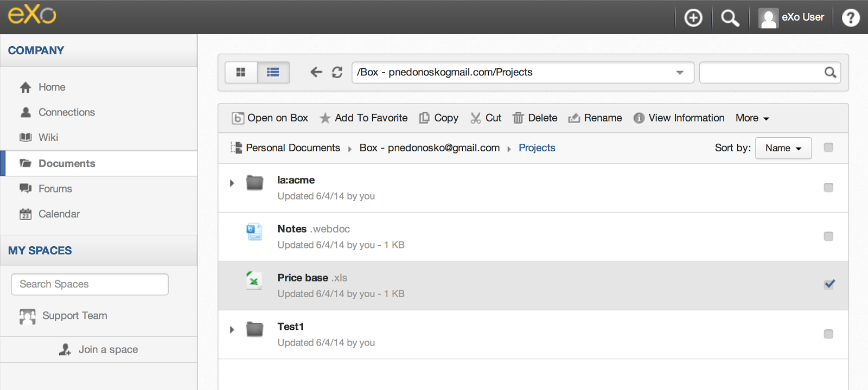Check the Test1 row checkbox
Screen dimensions: 868x390
(828, 334)
